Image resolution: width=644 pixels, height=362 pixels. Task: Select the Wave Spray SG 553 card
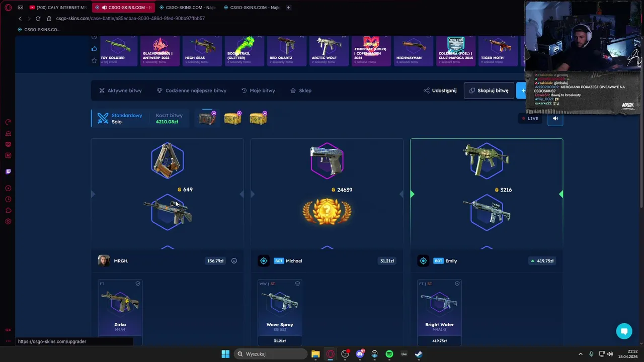280,312
